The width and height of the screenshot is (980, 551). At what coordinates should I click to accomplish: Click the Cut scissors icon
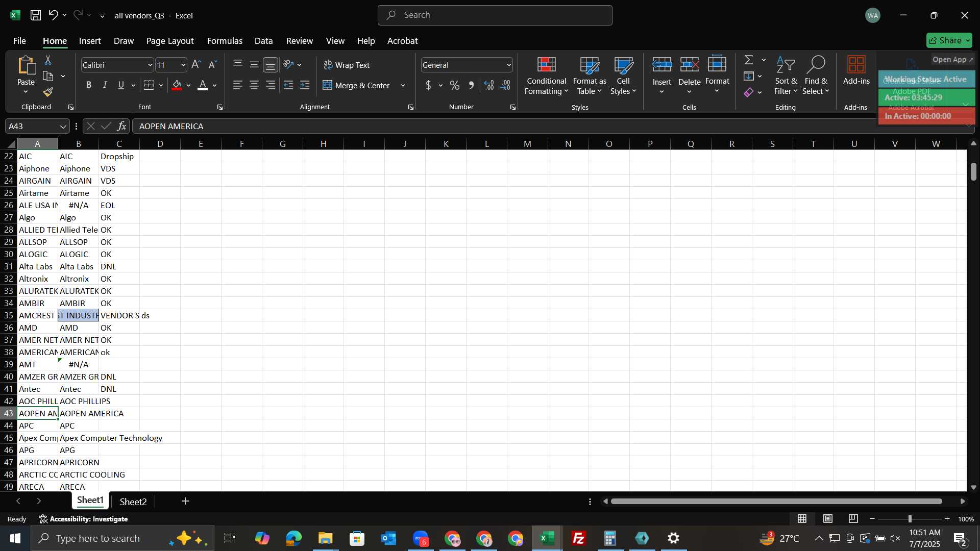coord(48,60)
